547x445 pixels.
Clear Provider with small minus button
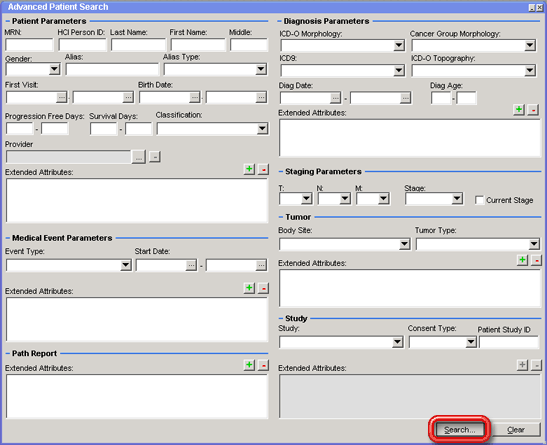[x=155, y=157]
